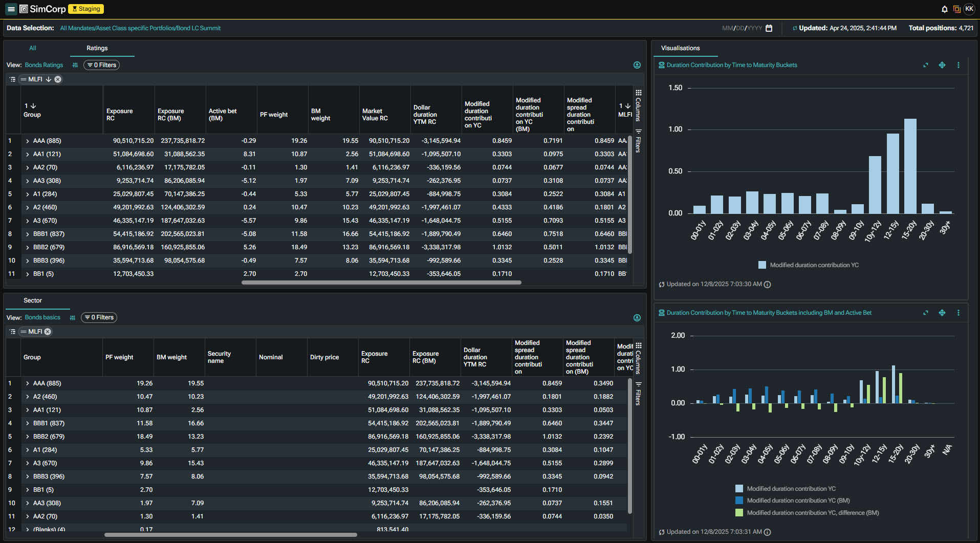Image resolution: width=980 pixels, height=543 pixels.
Task: Open view settings next to Bonds Ratings
Action: coord(75,65)
